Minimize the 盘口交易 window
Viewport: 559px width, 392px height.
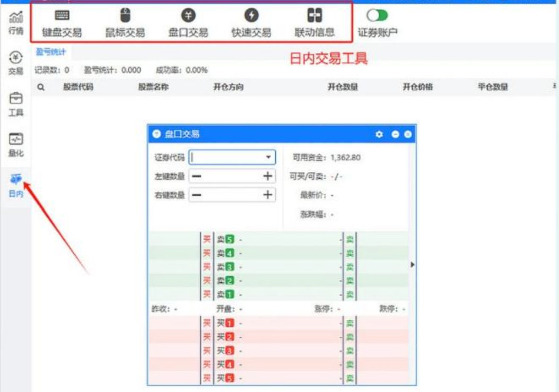(395, 134)
